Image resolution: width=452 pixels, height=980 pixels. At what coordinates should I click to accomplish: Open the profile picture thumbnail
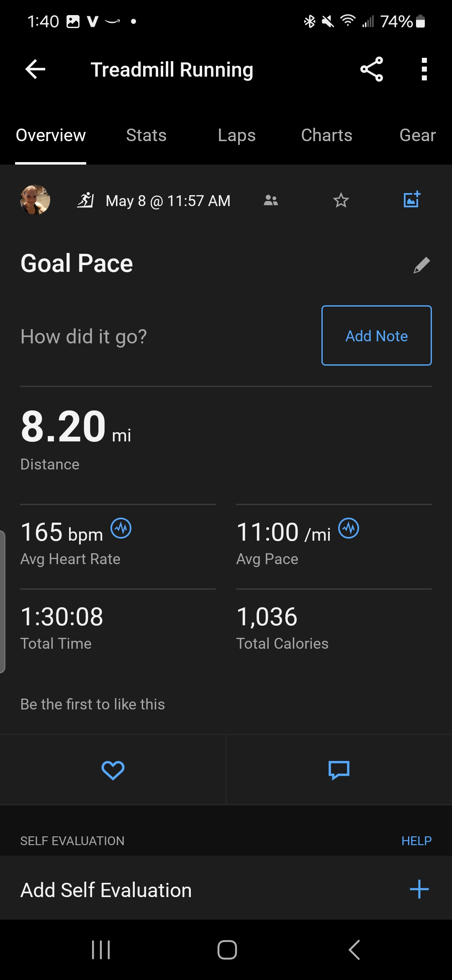point(35,200)
